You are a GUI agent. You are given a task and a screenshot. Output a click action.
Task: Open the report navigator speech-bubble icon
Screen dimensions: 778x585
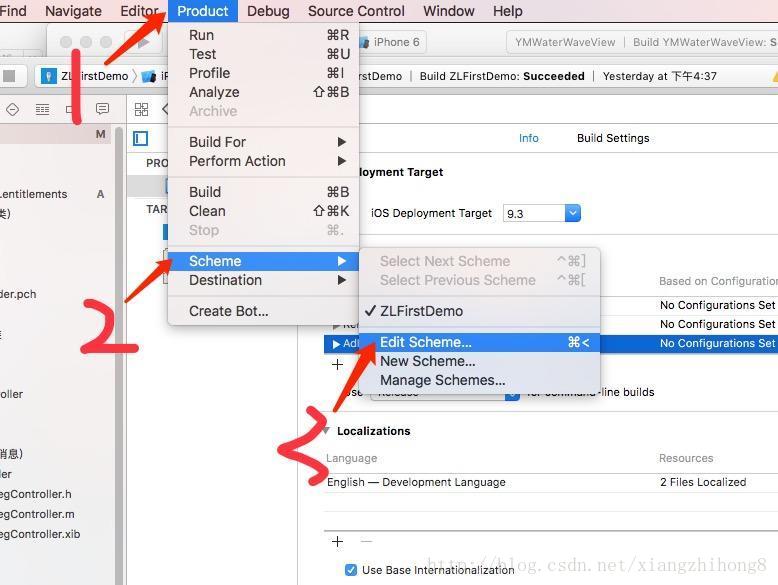coord(102,109)
